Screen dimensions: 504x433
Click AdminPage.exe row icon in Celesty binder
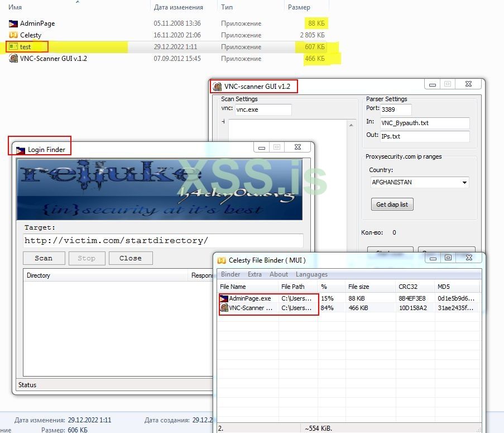pyautogui.click(x=224, y=298)
